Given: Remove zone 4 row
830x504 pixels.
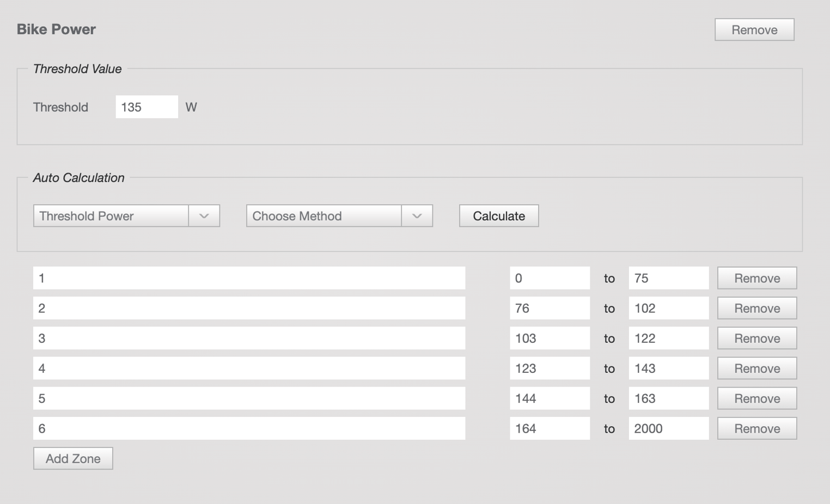Looking at the screenshot, I should coord(756,368).
